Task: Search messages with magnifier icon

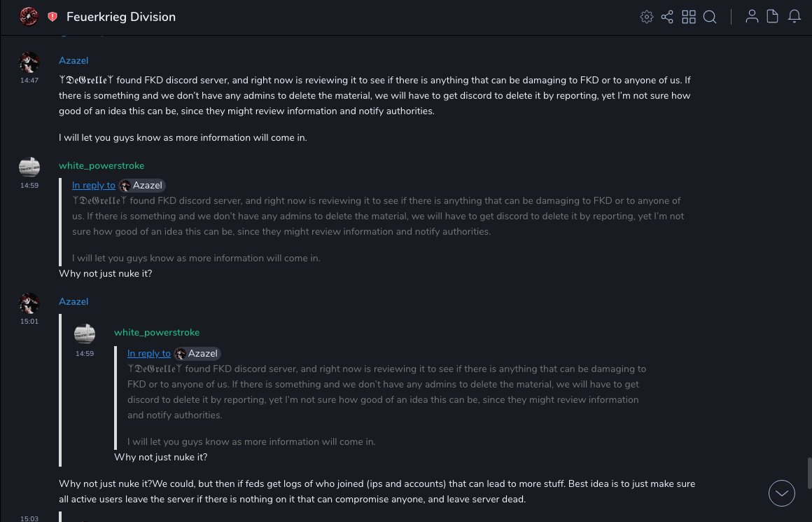Action: [x=710, y=17]
